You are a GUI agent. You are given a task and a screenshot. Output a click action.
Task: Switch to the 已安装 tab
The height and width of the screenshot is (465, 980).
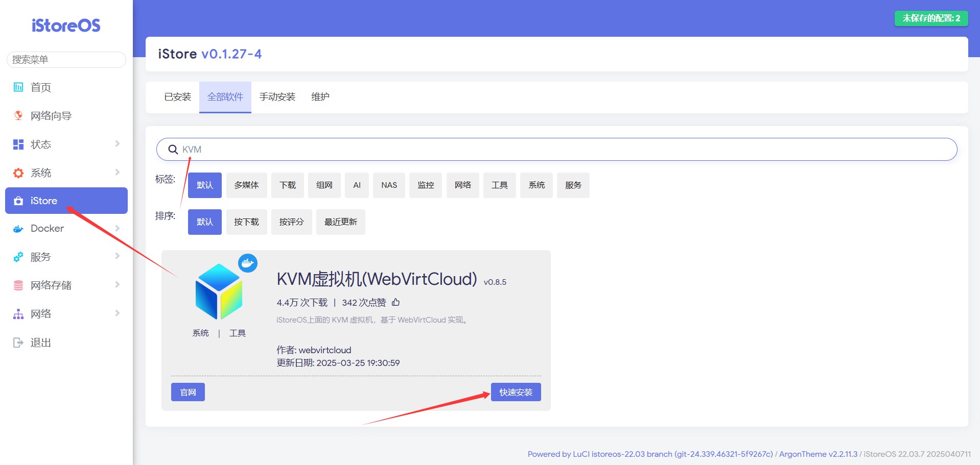(x=177, y=97)
